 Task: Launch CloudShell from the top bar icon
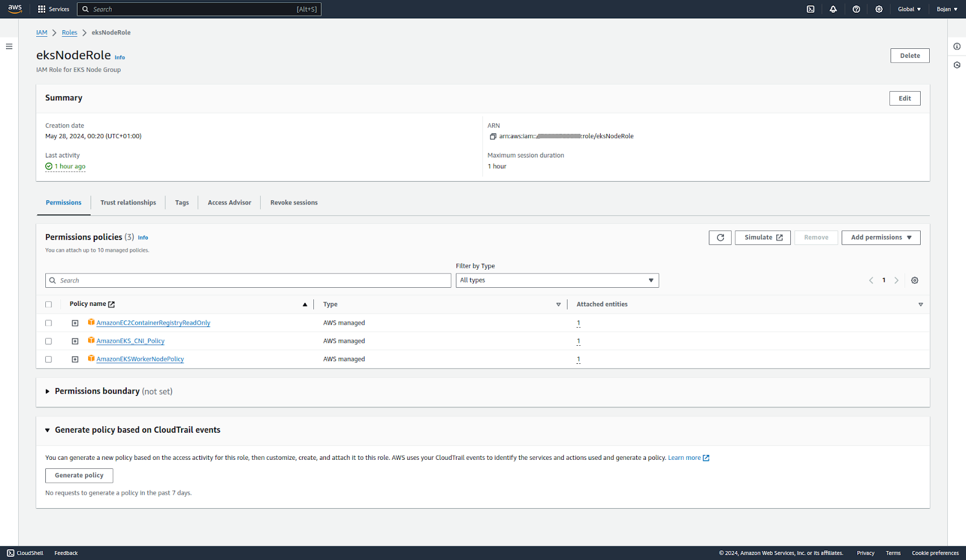[811, 9]
